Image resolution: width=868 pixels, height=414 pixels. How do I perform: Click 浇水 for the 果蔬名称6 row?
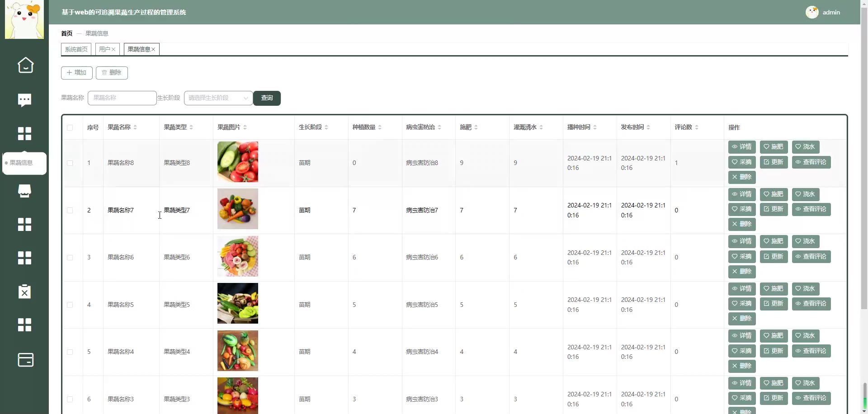click(806, 241)
